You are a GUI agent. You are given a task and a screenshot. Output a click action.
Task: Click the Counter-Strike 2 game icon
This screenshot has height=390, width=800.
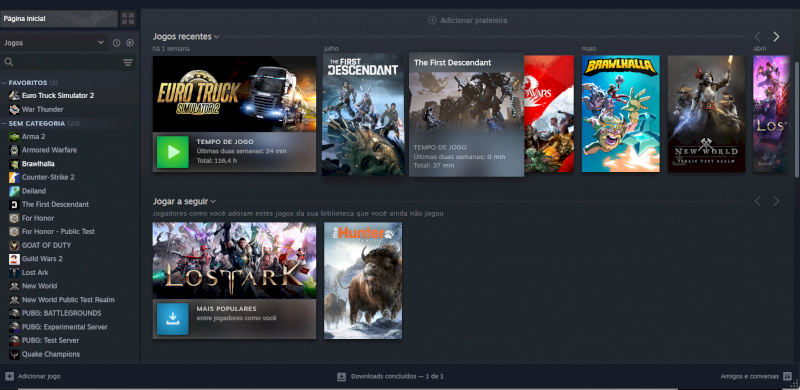(x=14, y=177)
